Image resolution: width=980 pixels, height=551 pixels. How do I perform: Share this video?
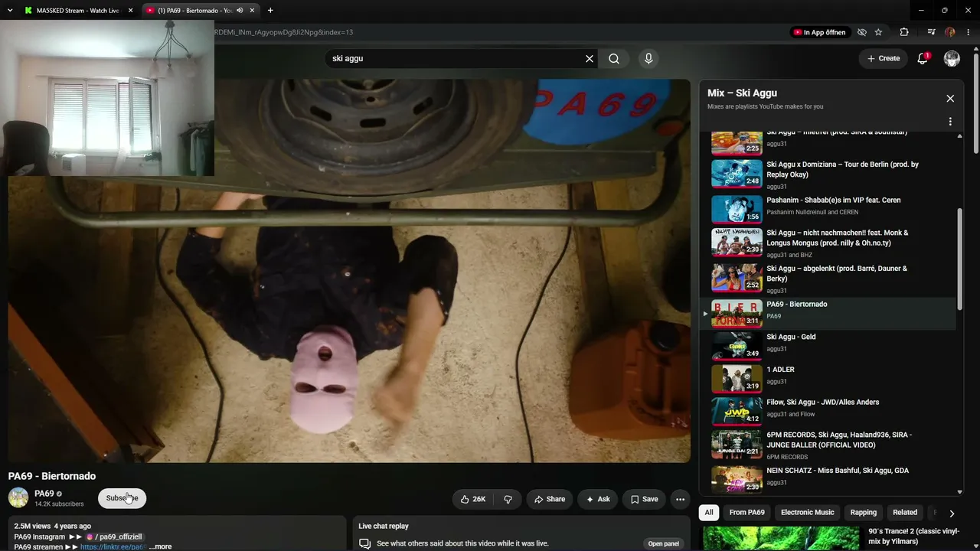point(550,499)
